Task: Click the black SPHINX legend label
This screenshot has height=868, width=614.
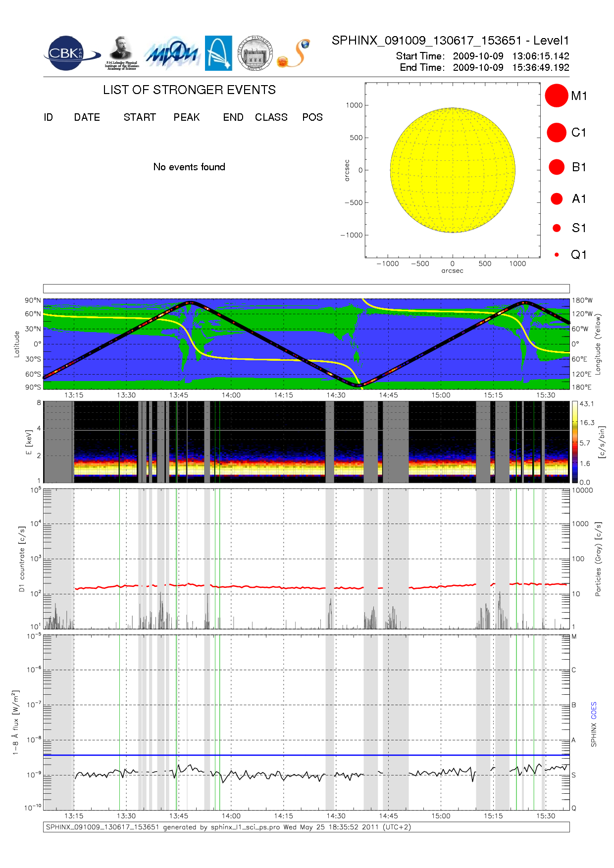Action: (x=594, y=735)
